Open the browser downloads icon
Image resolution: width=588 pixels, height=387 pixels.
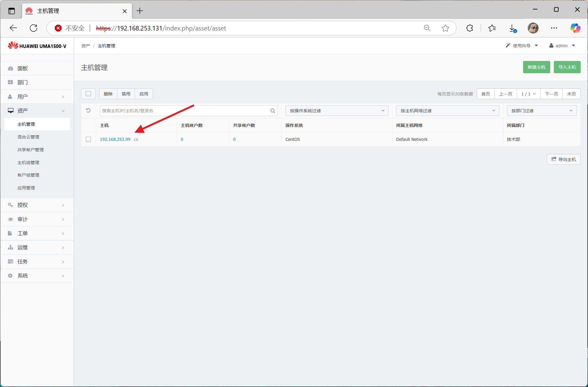(512, 28)
